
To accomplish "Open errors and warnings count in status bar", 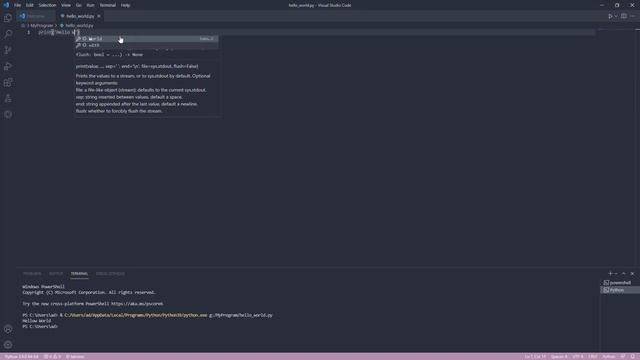I will [52, 357].
